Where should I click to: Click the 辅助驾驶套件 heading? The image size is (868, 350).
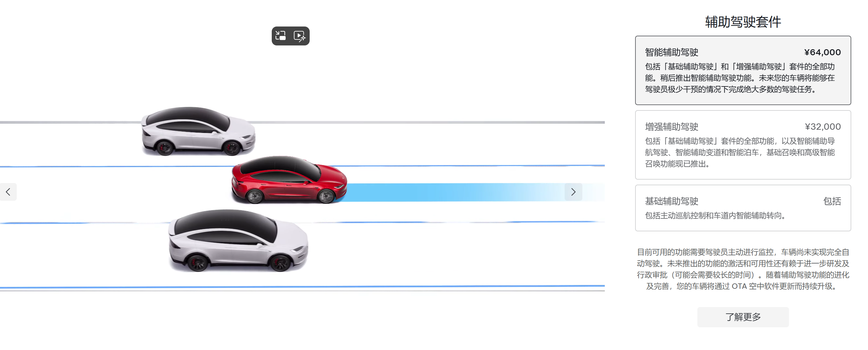743,22
